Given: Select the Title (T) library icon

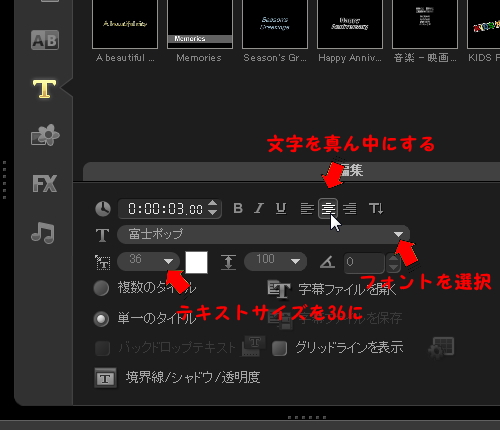Looking at the screenshot, I should 44,89.
